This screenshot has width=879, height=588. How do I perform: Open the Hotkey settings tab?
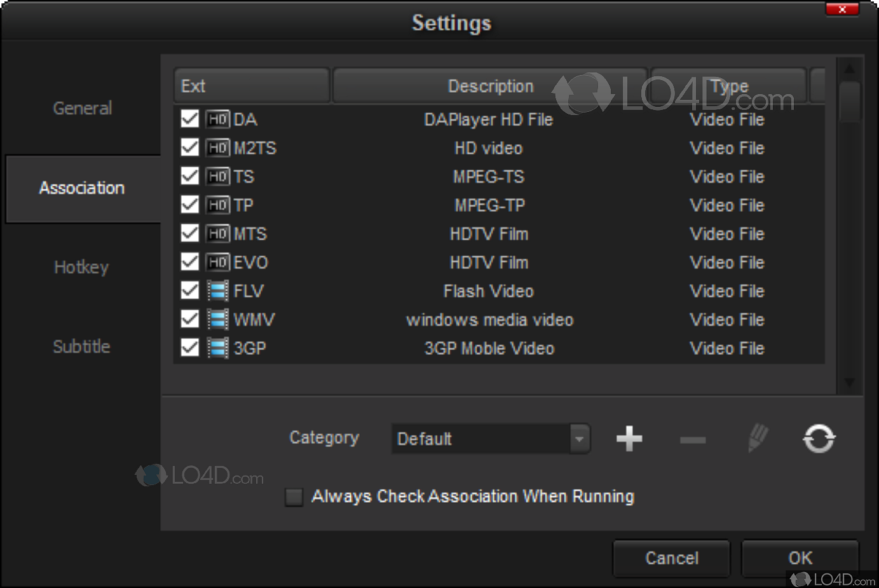(81, 268)
